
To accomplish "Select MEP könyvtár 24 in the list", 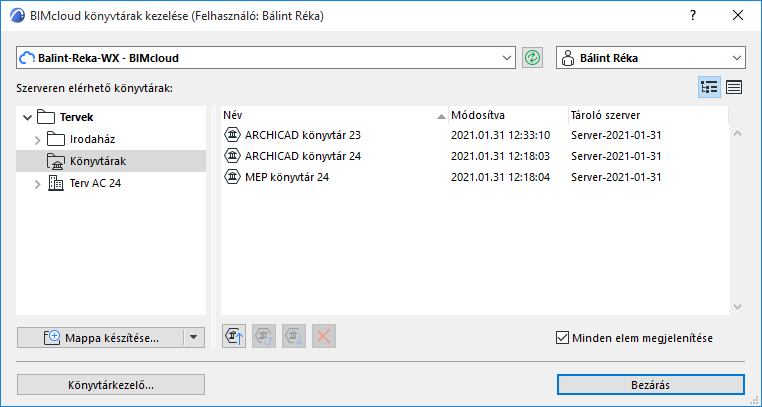I will click(286, 177).
